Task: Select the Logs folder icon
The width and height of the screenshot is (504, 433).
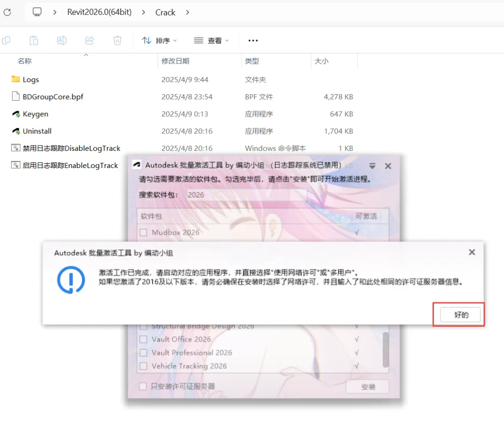Action: [16, 79]
